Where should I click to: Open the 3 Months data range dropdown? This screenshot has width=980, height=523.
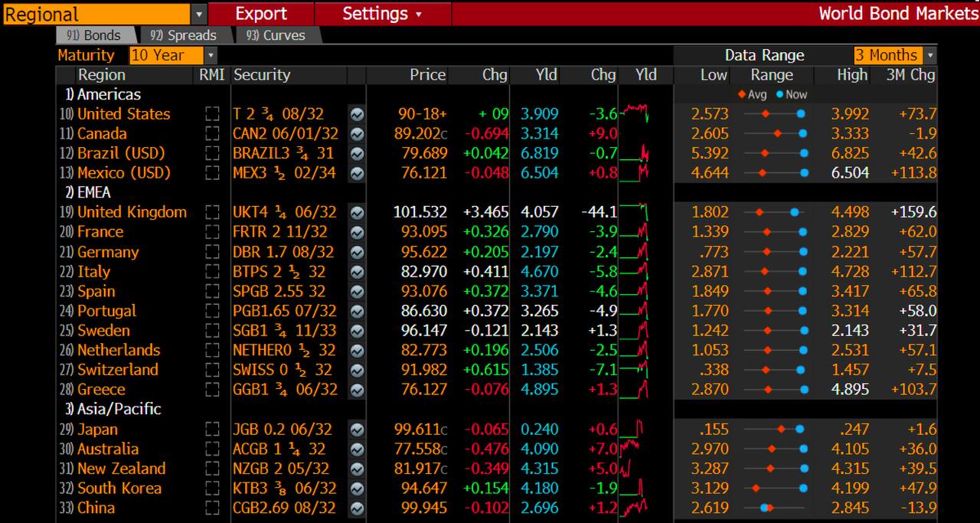point(930,55)
